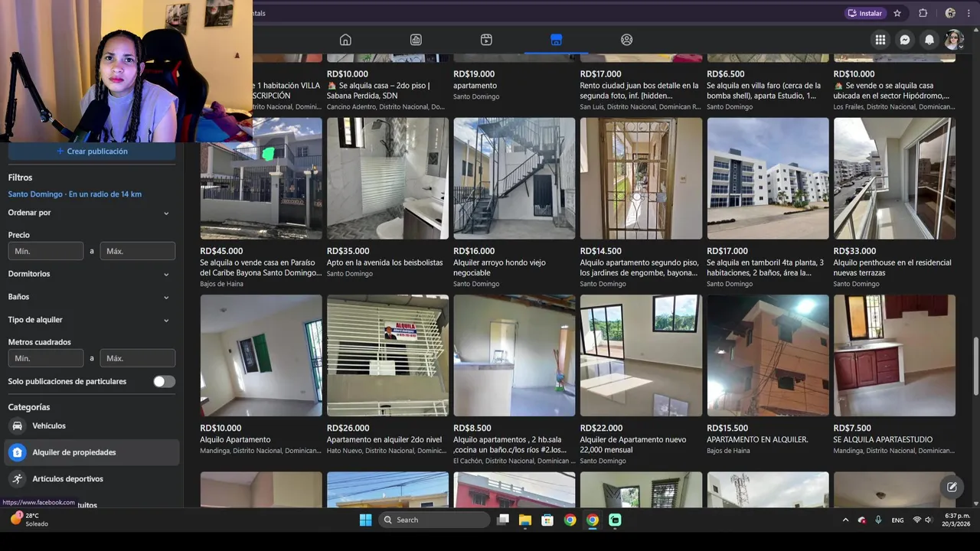Open RD$15.500 APARTAMENTO EN ALQUILER photo

pos(768,356)
